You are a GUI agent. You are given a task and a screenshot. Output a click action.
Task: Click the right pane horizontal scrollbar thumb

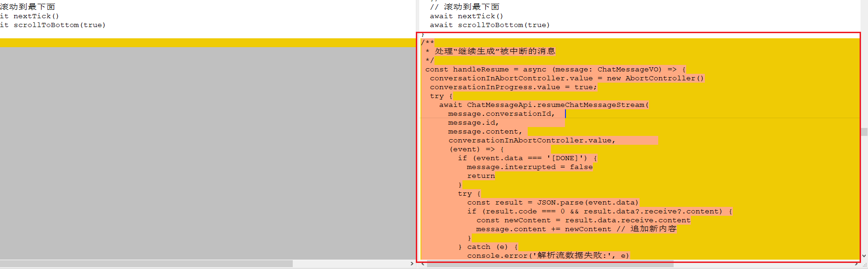550,264
